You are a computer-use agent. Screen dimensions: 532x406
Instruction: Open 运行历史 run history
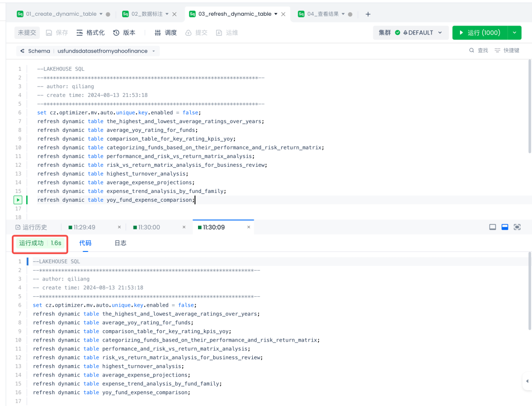point(31,227)
